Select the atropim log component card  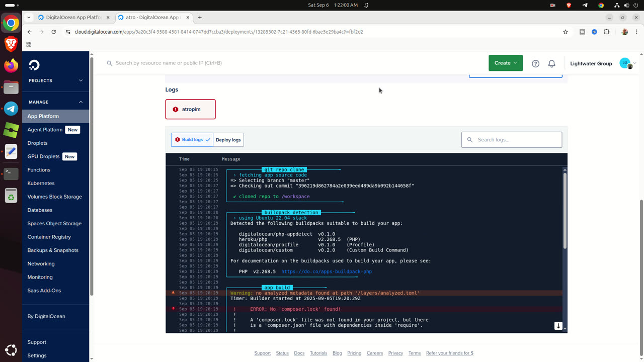(190, 109)
